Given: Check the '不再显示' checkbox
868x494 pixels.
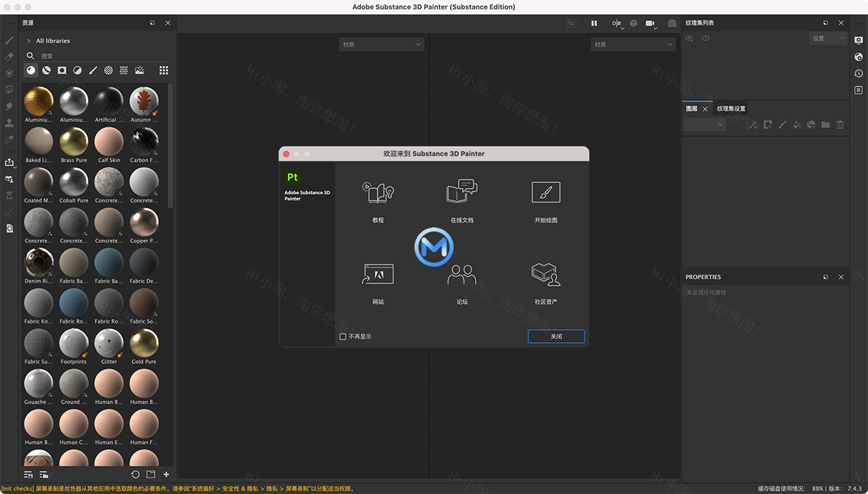Looking at the screenshot, I should point(343,336).
